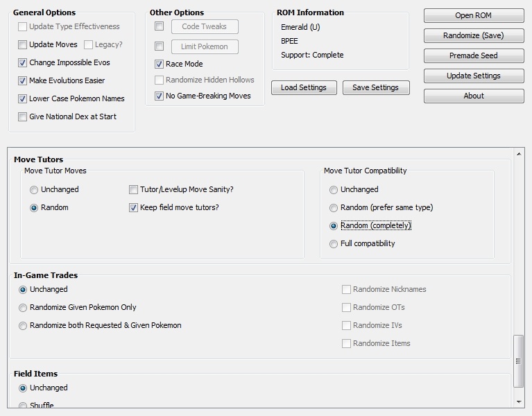Disable the Race Mode checkbox
This screenshot has width=532, height=416.
160,64
